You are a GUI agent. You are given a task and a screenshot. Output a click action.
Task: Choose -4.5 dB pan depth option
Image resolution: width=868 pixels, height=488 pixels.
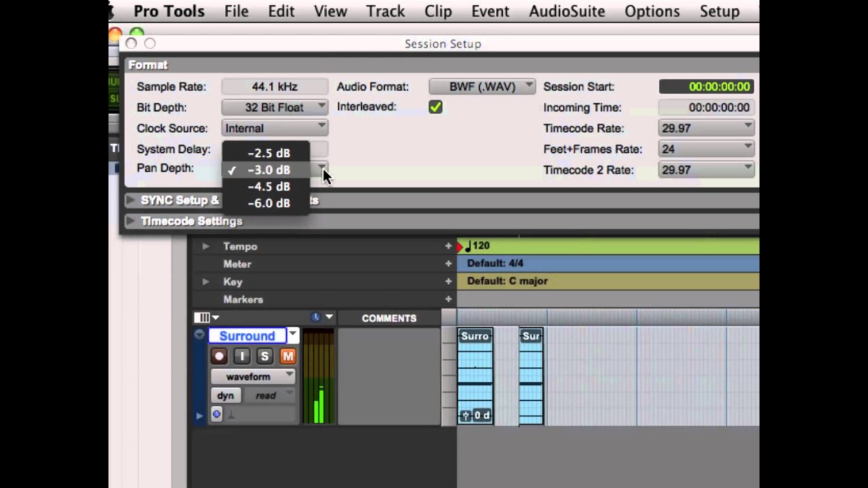[266, 187]
